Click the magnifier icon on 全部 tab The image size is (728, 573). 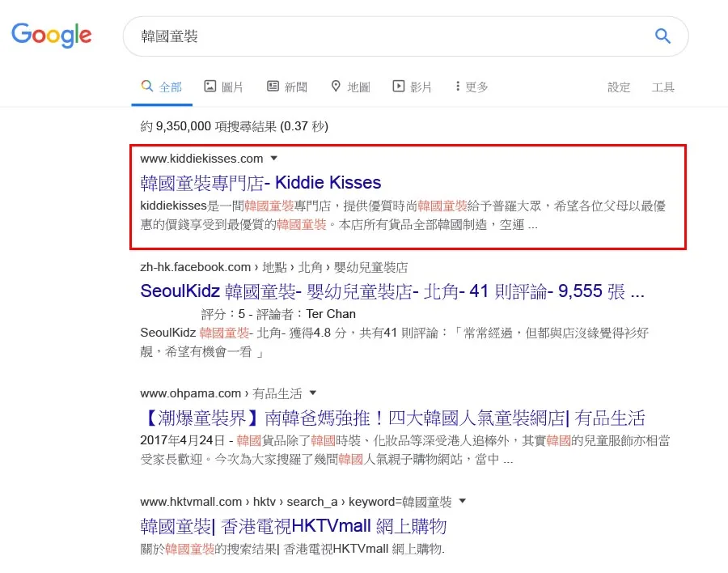coord(147,86)
